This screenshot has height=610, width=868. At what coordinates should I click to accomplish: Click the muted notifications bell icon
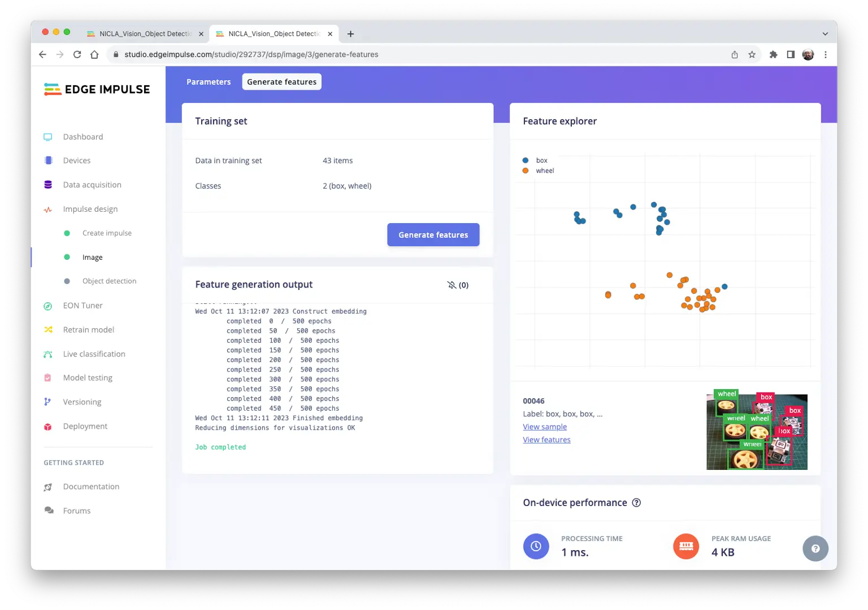point(452,285)
